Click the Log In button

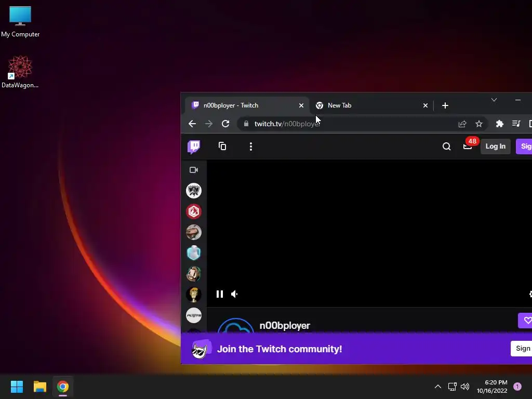point(495,146)
